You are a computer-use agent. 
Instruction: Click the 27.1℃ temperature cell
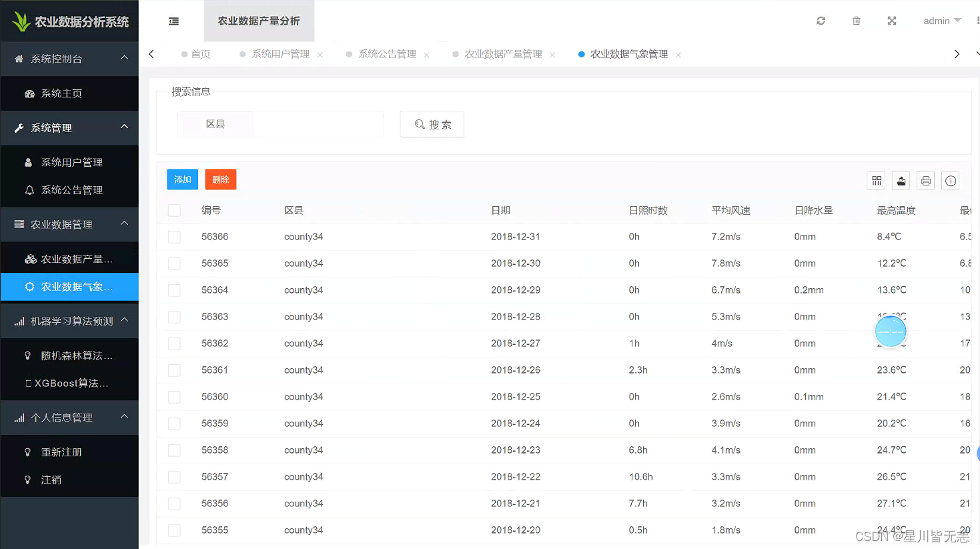pyautogui.click(x=891, y=504)
